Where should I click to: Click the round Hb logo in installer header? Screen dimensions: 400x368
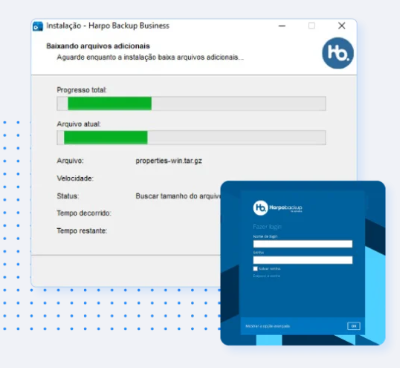[x=338, y=53]
